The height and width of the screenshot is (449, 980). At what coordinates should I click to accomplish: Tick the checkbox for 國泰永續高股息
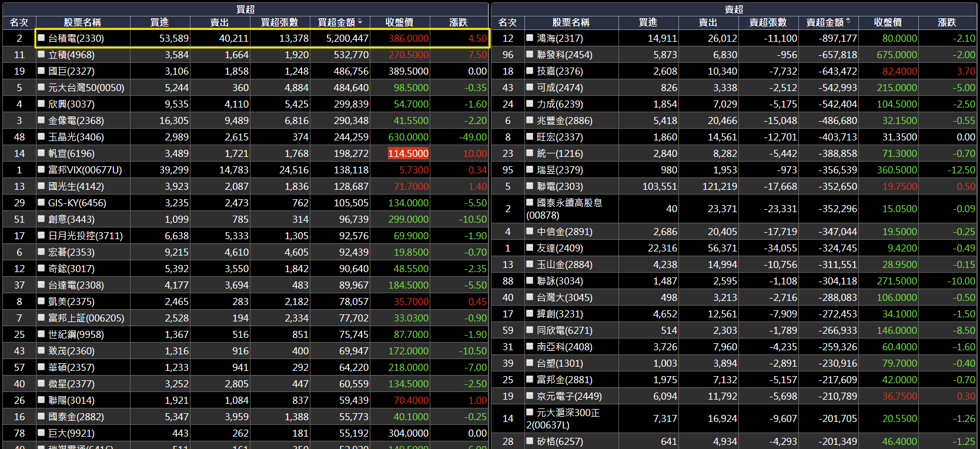(530, 202)
